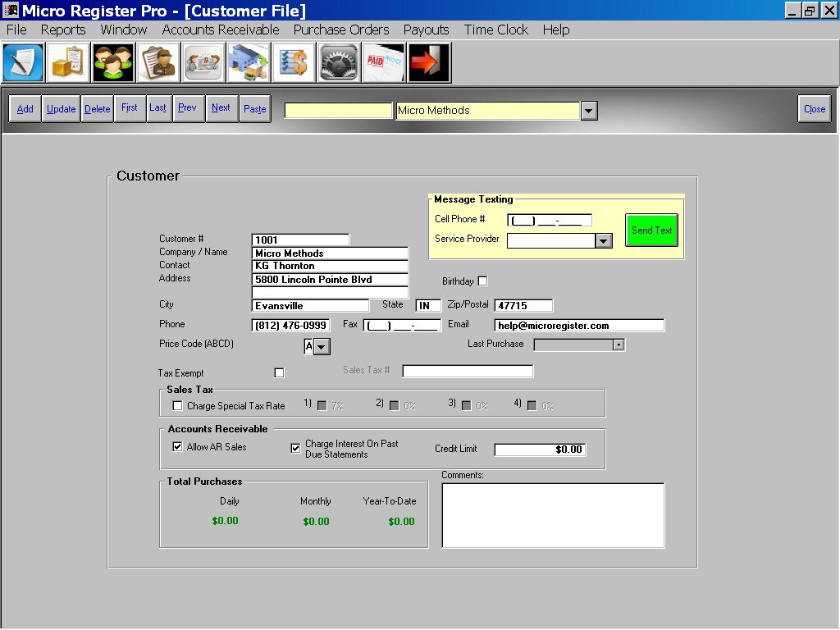840x630 pixels.
Task: Open the Window menu
Action: (124, 30)
